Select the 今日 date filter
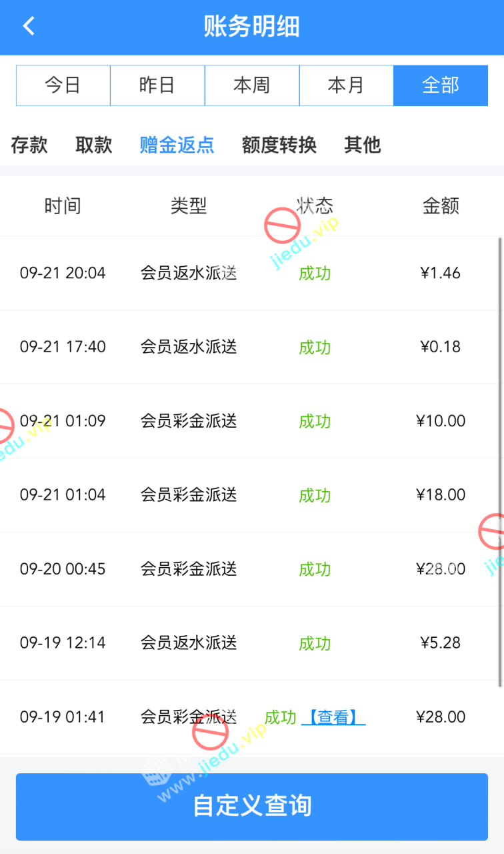 point(63,85)
